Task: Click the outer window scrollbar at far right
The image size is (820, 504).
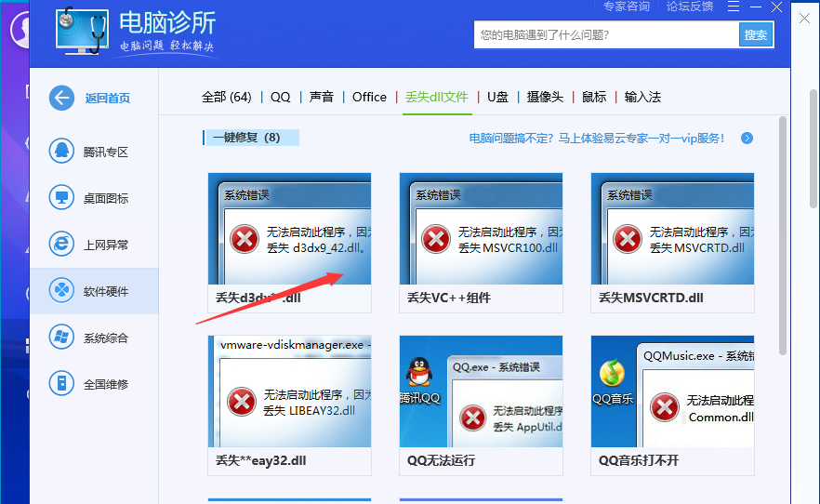Action: [813, 149]
